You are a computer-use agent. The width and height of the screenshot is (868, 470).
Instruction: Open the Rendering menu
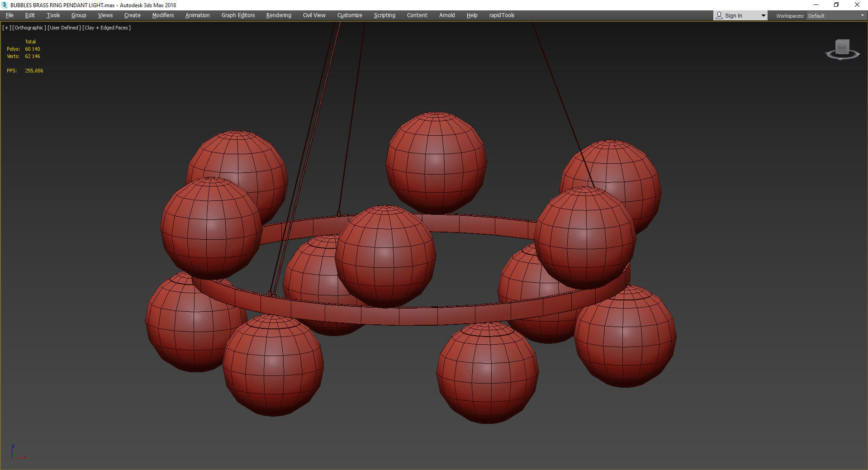279,15
